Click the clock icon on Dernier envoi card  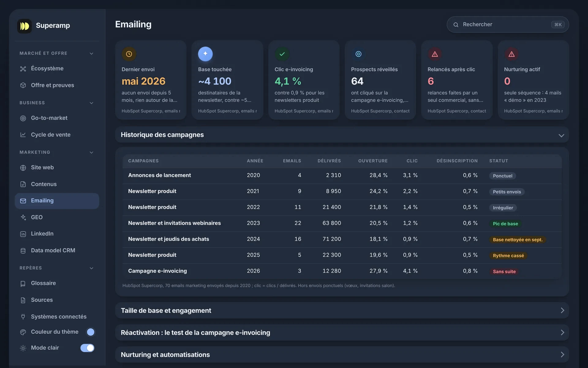pyautogui.click(x=129, y=54)
